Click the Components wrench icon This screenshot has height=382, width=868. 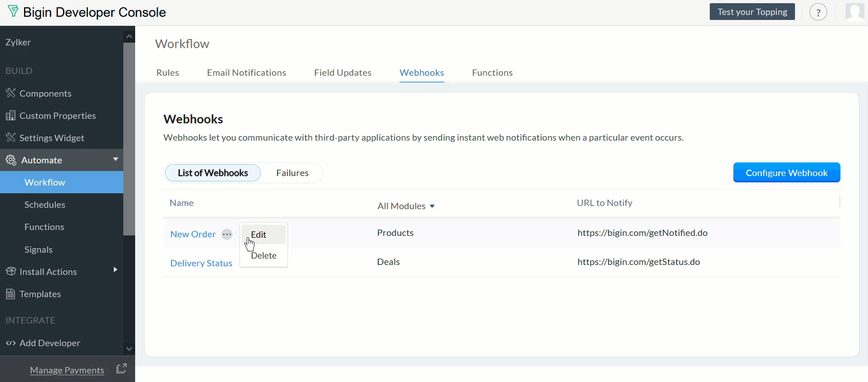pyautogui.click(x=11, y=93)
